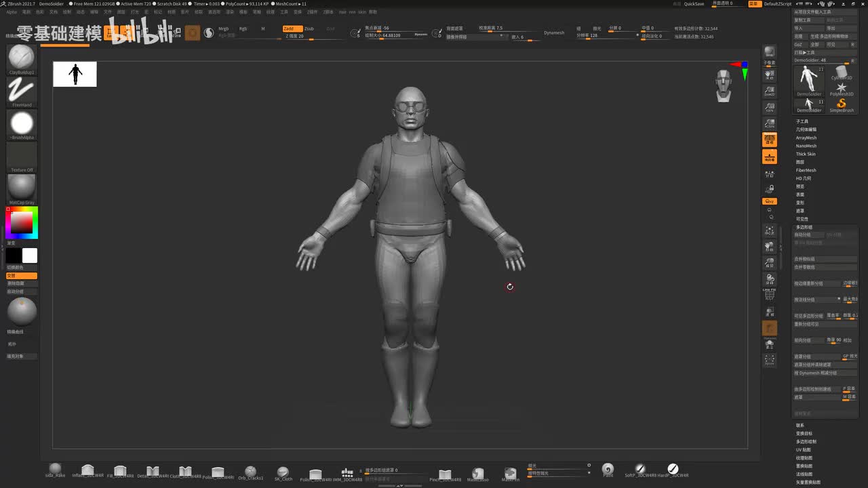
Task: Open the MatCap Gray material selector
Action: point(22,189)
